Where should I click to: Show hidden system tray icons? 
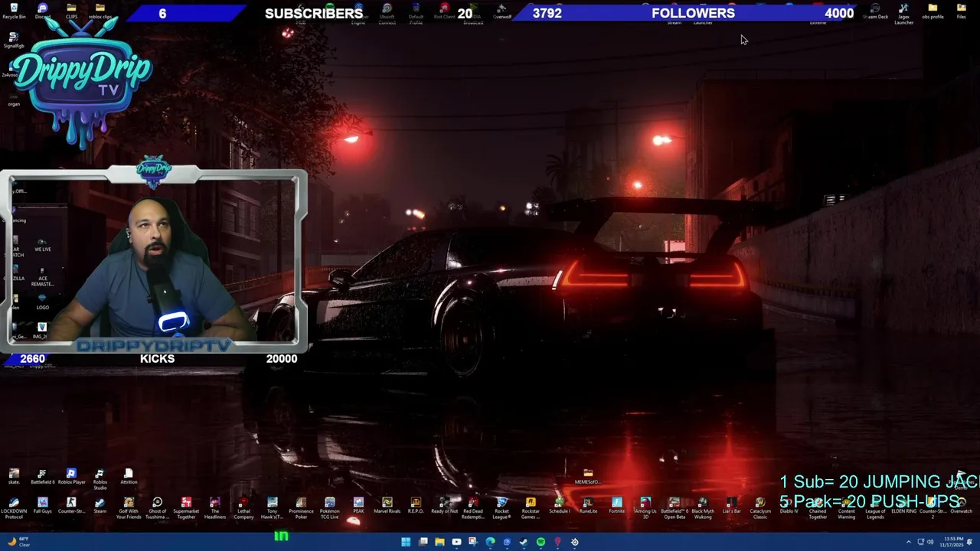(909, 542)
